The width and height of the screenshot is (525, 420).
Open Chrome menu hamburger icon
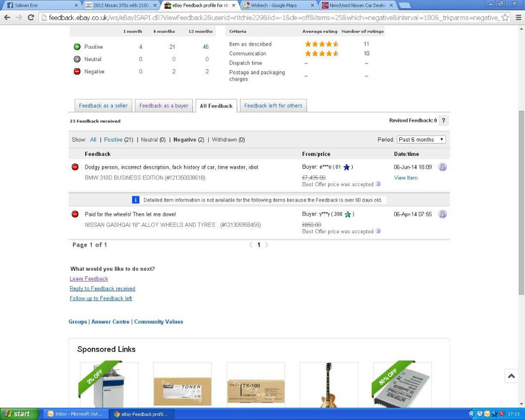517,17
